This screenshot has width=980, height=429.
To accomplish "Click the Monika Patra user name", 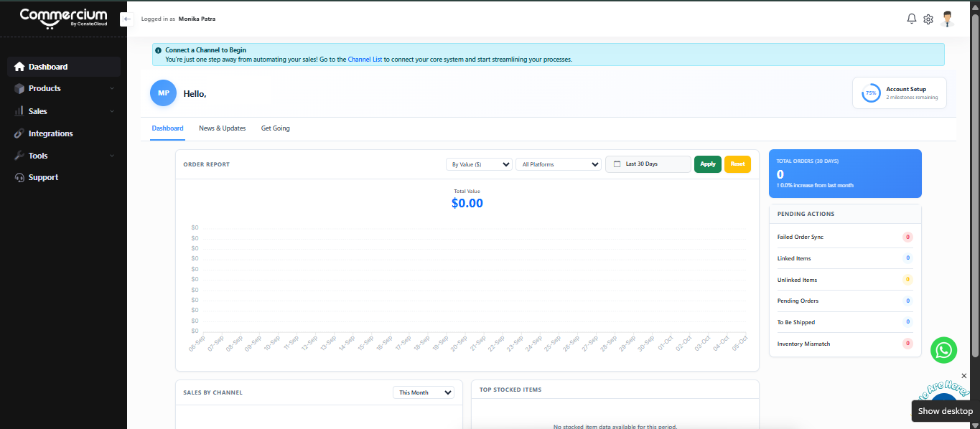I will [197, 19].
